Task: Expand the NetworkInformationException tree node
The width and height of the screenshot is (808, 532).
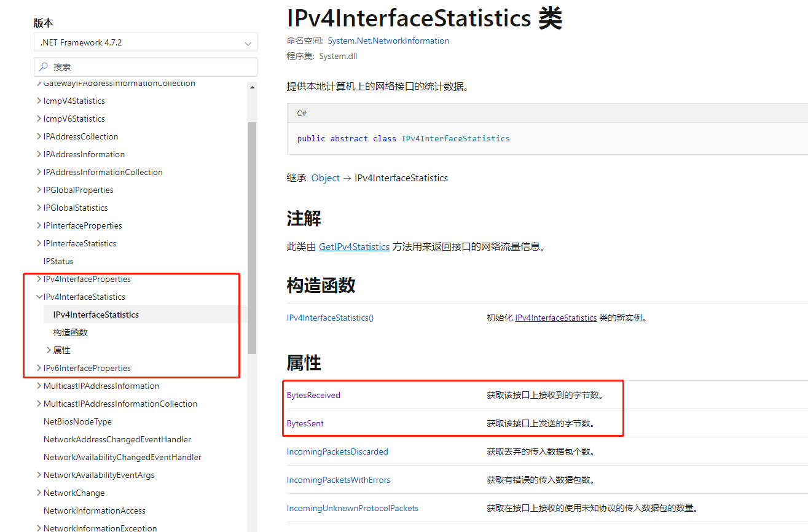Action: click(39, 528)
